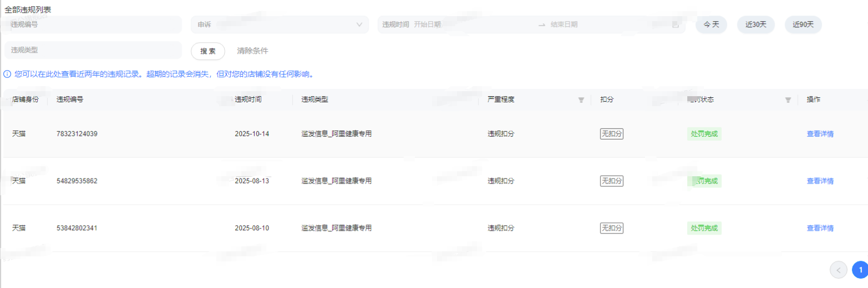The height and width of the screenshot is (288, 868).
Task: Click the status column filter icon
Action: tap(788, 100)
